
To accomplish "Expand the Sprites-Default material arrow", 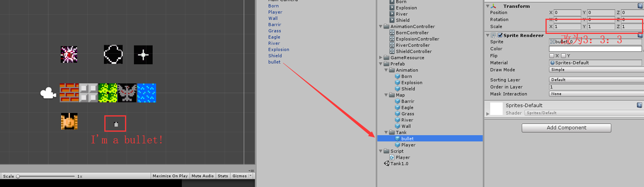I will coord(487,114).
